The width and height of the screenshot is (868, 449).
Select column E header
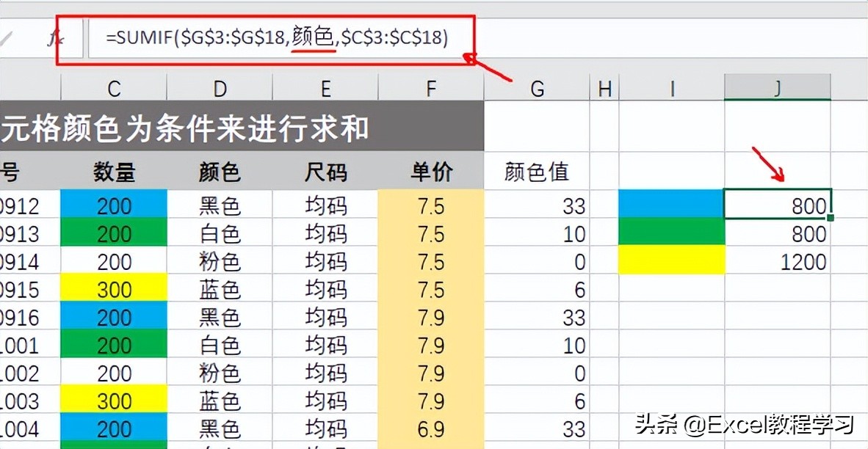pos(325,88)
